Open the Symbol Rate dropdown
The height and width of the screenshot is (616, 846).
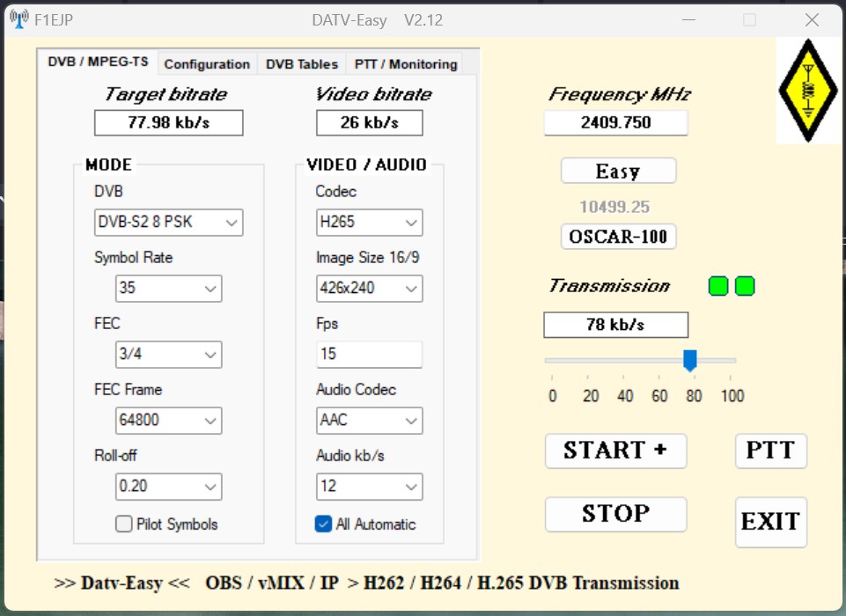click(168, 289)
